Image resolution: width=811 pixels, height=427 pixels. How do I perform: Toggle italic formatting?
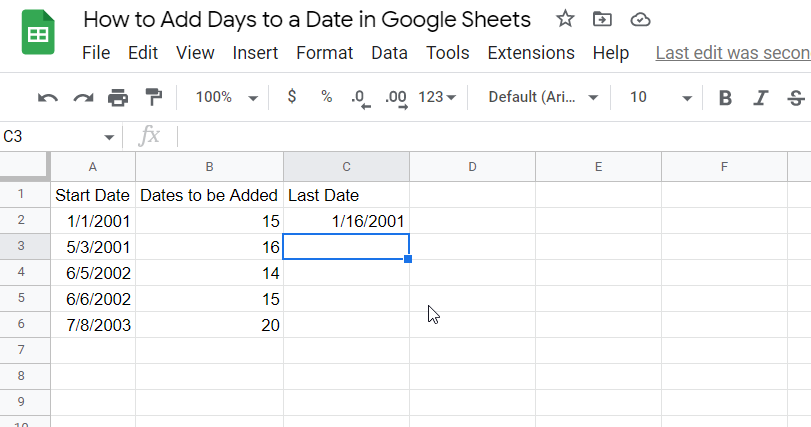[760, 97]
